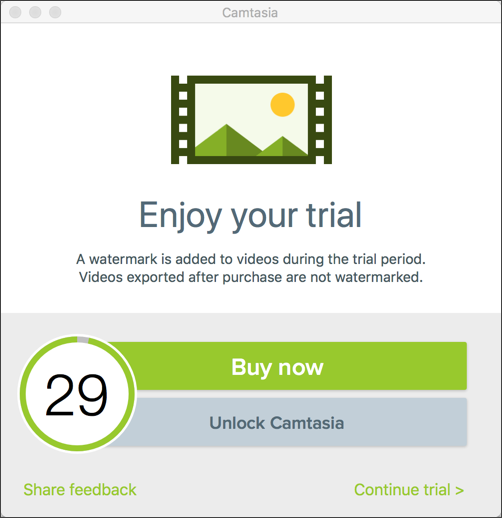
Task: Click the chevron arrow after Continue trial
Action: point(460,490)
